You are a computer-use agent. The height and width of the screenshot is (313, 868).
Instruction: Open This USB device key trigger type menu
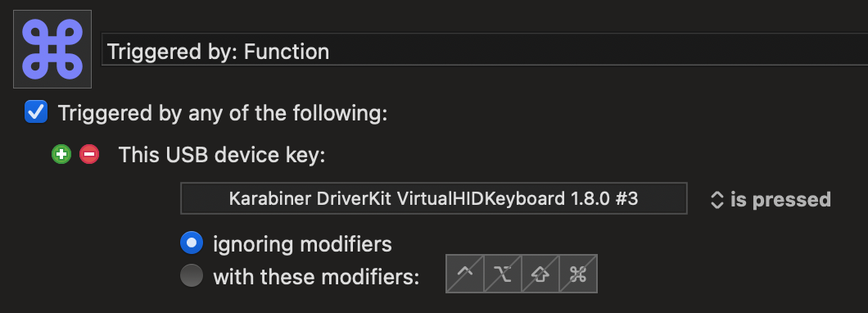point(221,155)
